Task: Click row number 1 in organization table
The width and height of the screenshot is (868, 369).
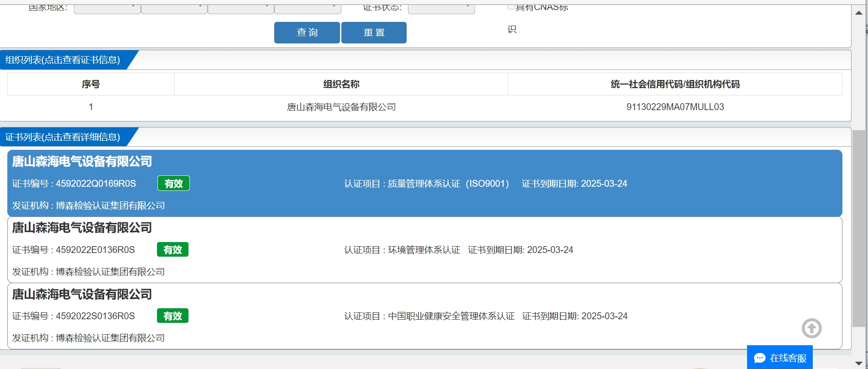Action: [91, 107]
